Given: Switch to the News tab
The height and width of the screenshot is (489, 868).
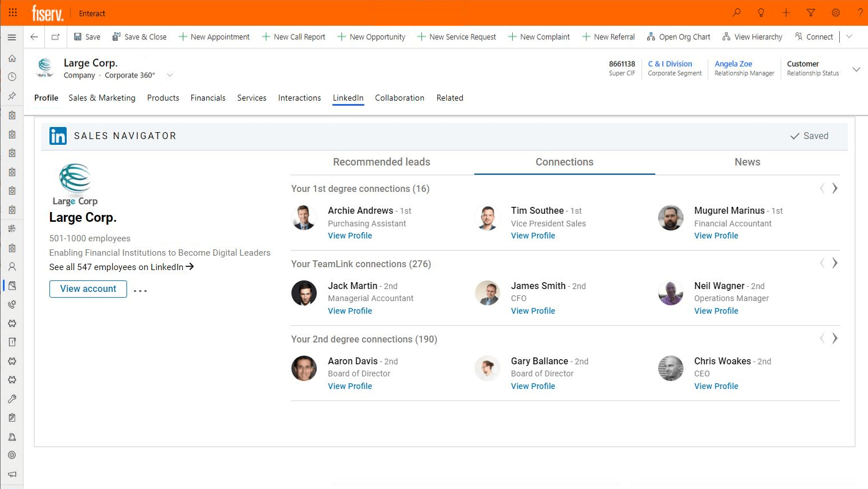Looking at the screenshot, I should click(747, 162).
